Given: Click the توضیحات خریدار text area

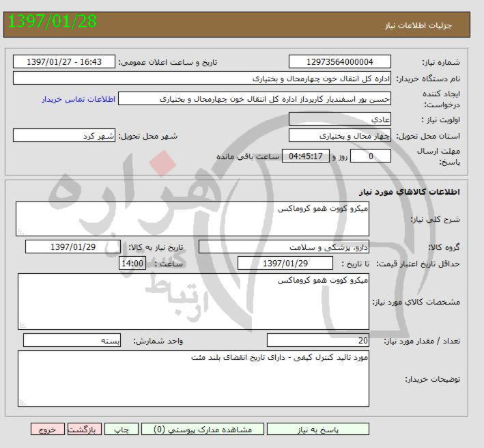Looking at the screenshot, I should point(193,378).
